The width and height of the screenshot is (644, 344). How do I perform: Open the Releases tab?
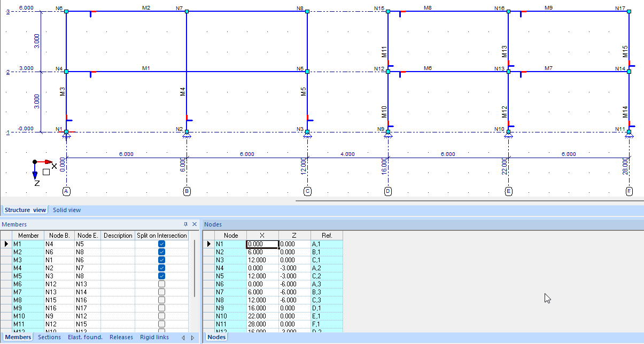pyautogui.click(x=121, y=337)
